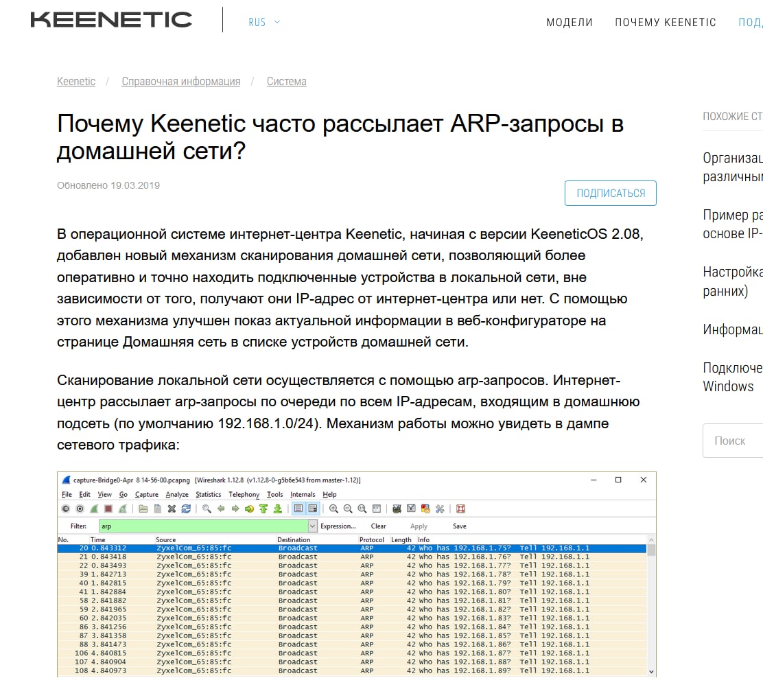The height and width of the screenshot is (700, 763).
Task: Click the green arp filter input field
Action: (203, 526)
